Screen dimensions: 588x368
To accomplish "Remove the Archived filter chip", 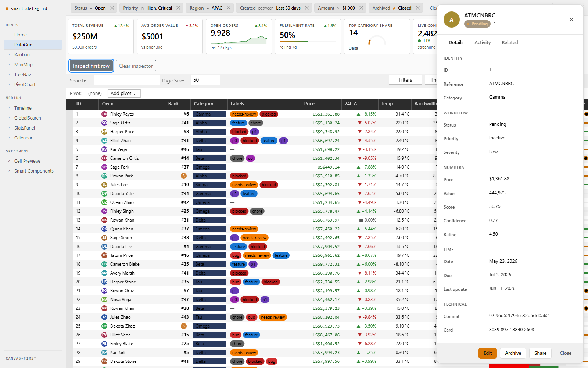I will tap(418, 8).
